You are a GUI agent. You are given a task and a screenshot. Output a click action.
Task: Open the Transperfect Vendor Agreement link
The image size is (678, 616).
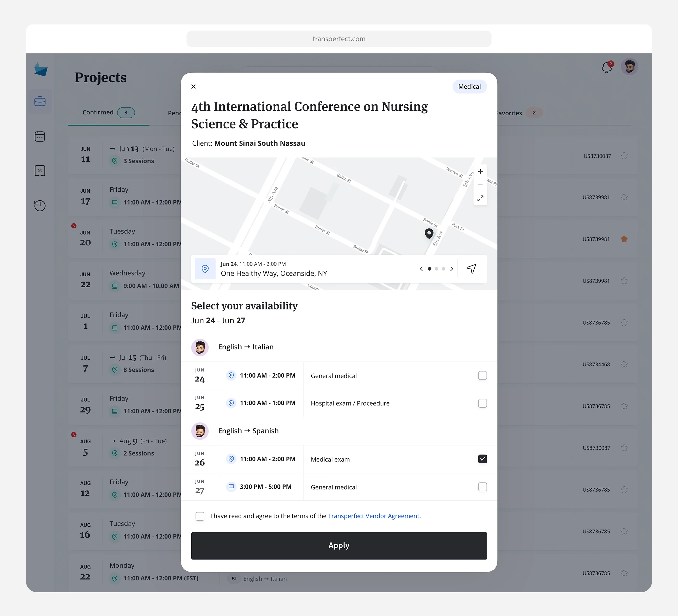tap(373, 516)
